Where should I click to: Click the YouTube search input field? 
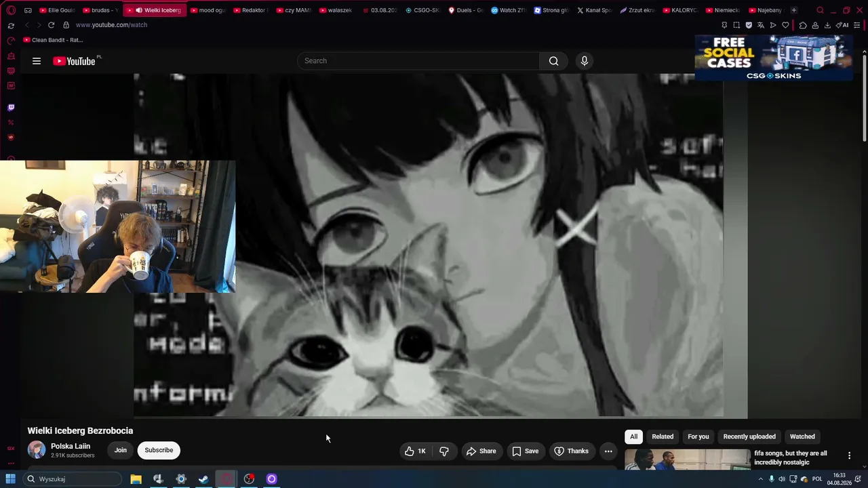(418, 61)
